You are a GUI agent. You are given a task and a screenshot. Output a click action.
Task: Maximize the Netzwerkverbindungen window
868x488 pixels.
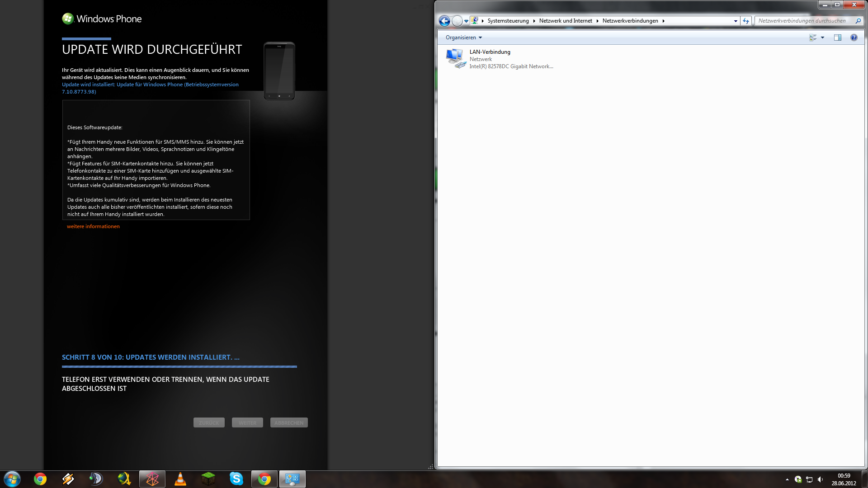pyautogui.click(x=837, y=5)
